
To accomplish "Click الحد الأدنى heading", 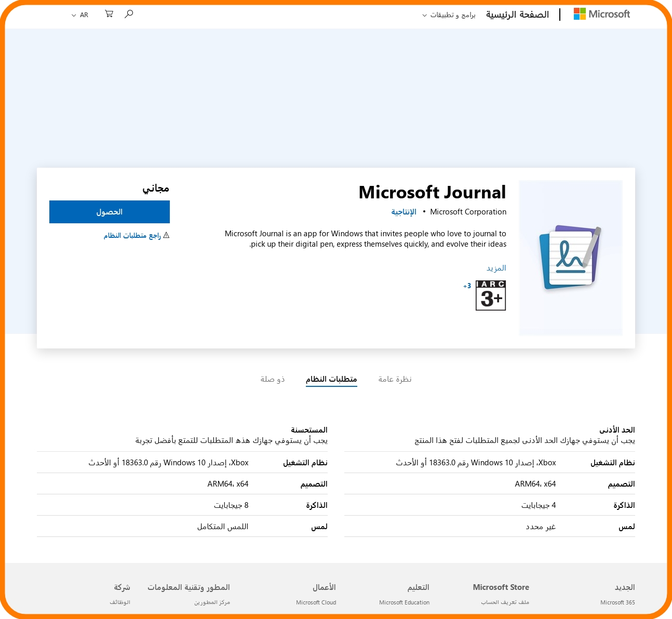I will (x=617, y=430).
